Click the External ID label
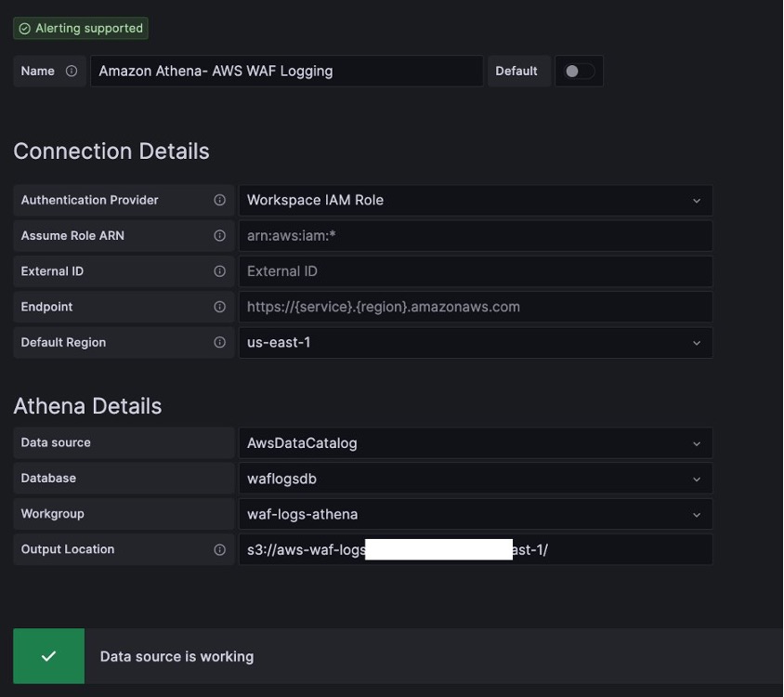The image size is (784, 697). pyautogui.click(x=52, y=271)
